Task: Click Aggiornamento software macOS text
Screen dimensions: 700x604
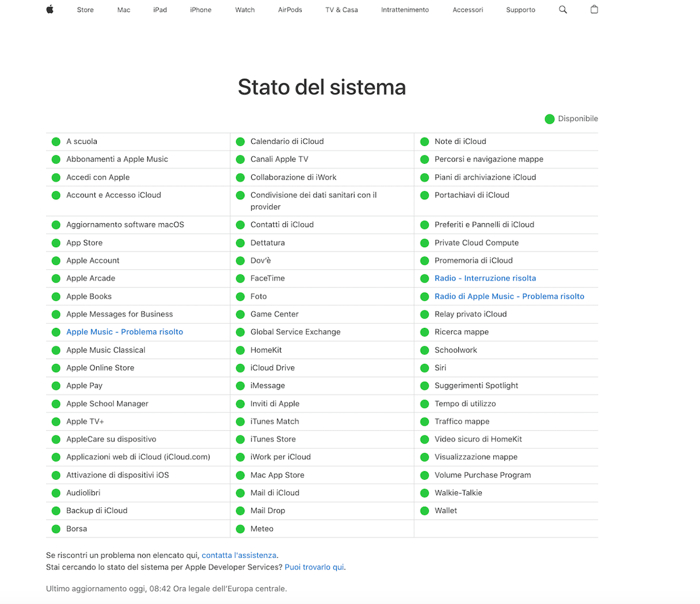Action: [x=125, y=225]
